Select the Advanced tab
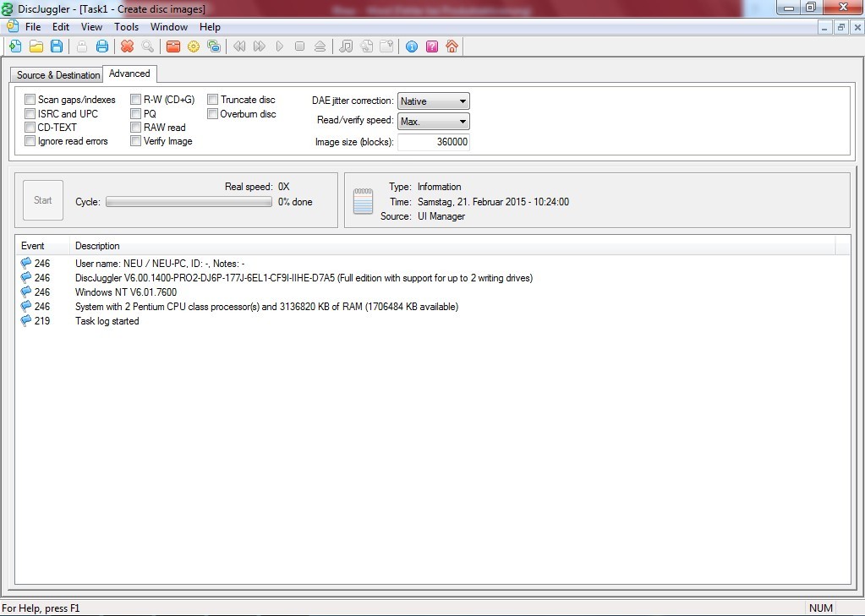Image resolution: width=865 pixels, height=616 pixels. tap(129, 74)
